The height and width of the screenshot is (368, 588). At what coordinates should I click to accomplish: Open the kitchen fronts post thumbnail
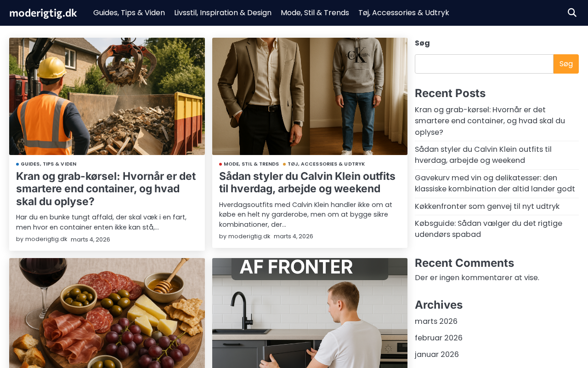tap(310, 313)
